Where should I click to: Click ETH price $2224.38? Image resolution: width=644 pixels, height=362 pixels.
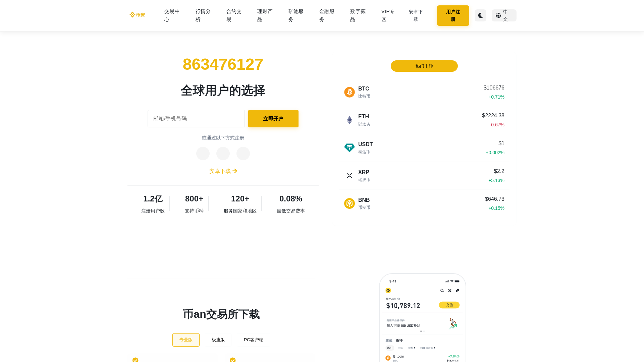point(493,116)
